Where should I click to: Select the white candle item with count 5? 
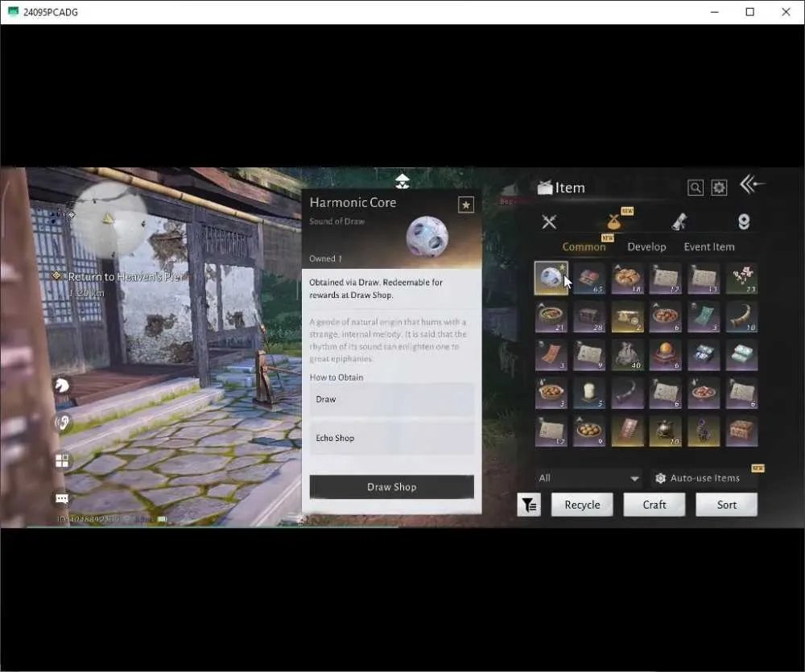pos(589,394)
